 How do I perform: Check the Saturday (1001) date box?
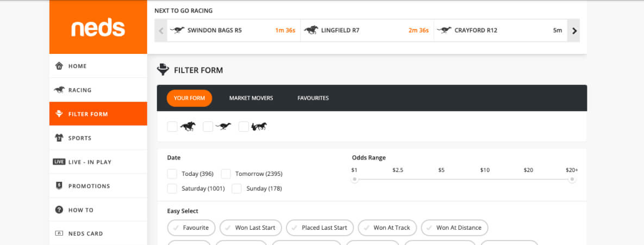172,188
